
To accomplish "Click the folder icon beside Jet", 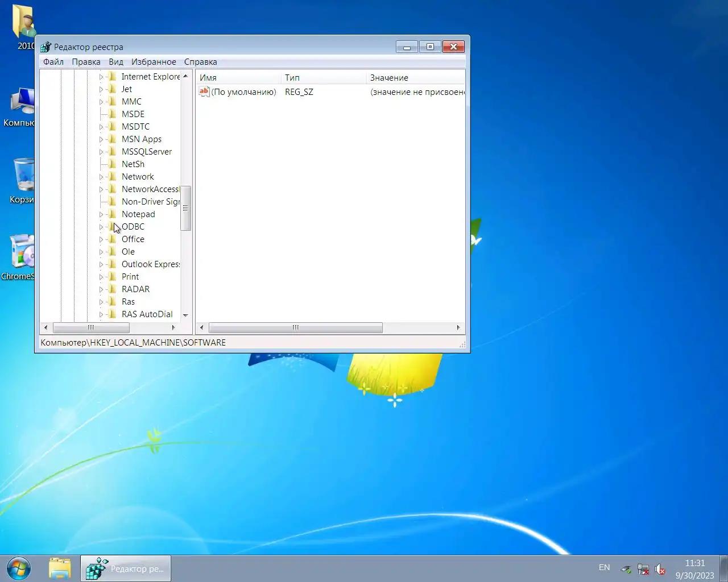I will (x=113, y=89).
